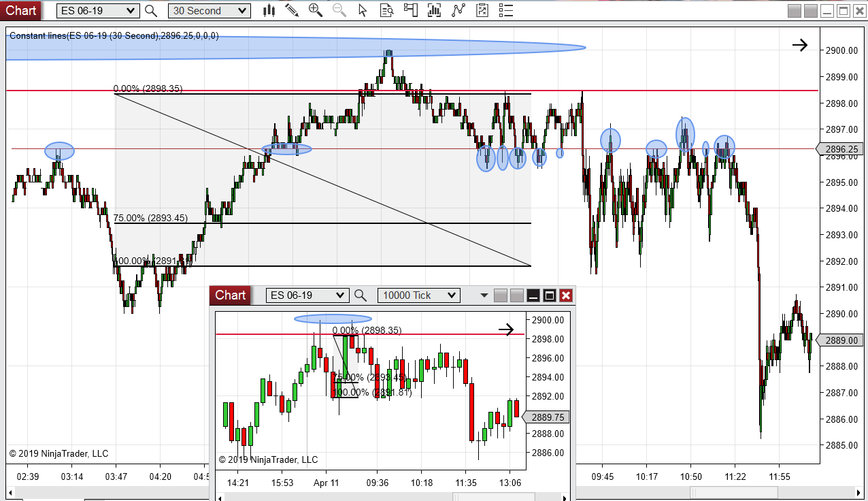Viewport: 868px width, 501px height.
Task: Click the 2889.75 price marker in small chart
Action: click(546, 417)
